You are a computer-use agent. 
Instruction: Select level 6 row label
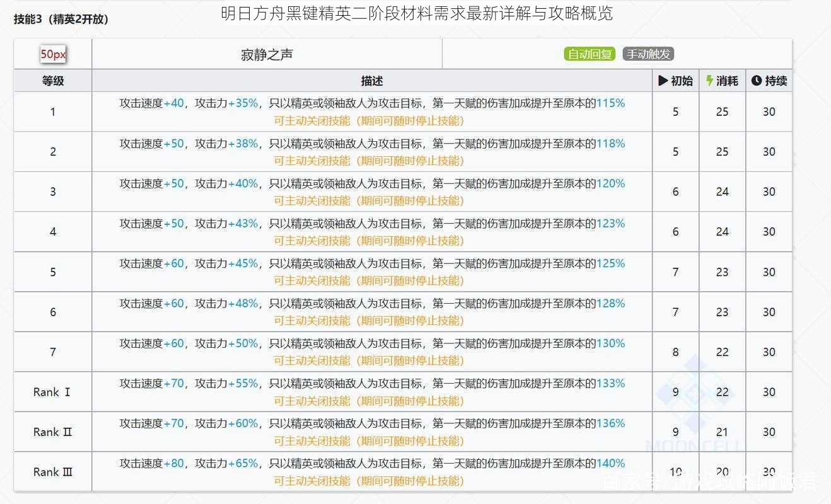point(53,312)
